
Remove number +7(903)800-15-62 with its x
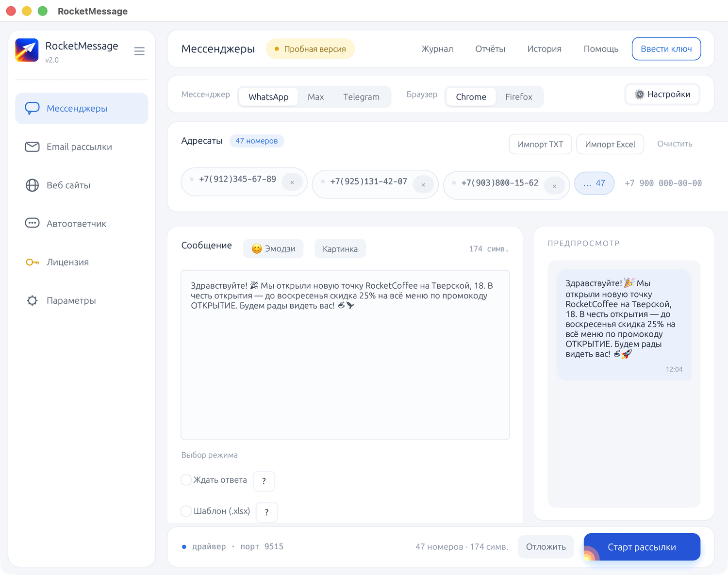click(x=554, y=186)
